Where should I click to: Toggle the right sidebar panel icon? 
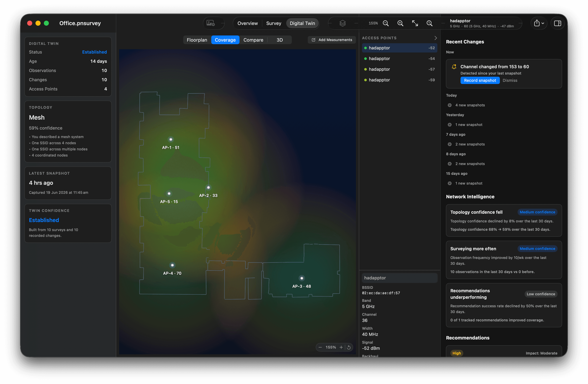tap(557, 23)
